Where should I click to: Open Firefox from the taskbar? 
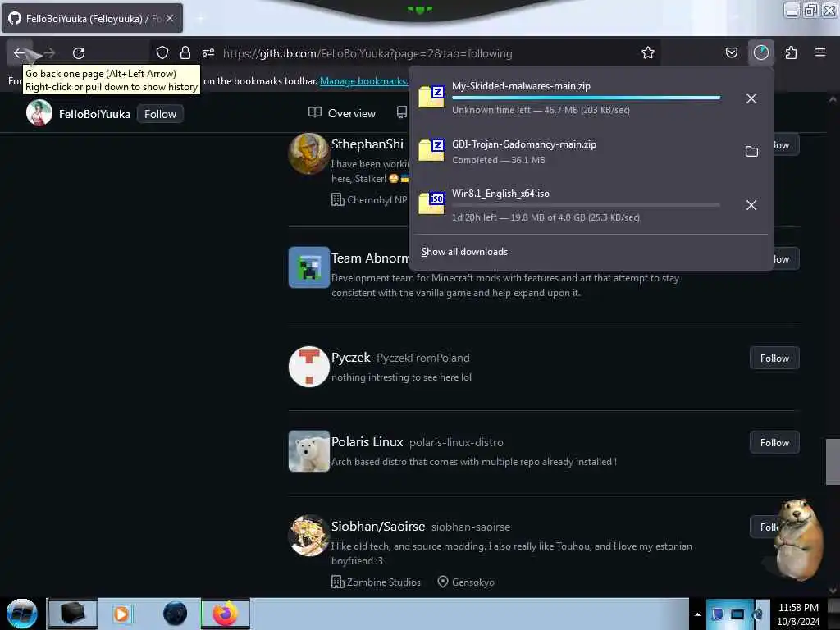tap(226, 614)
